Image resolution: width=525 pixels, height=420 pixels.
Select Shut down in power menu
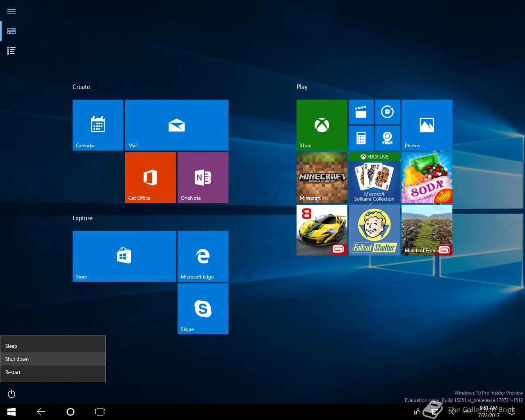[53, 359]
